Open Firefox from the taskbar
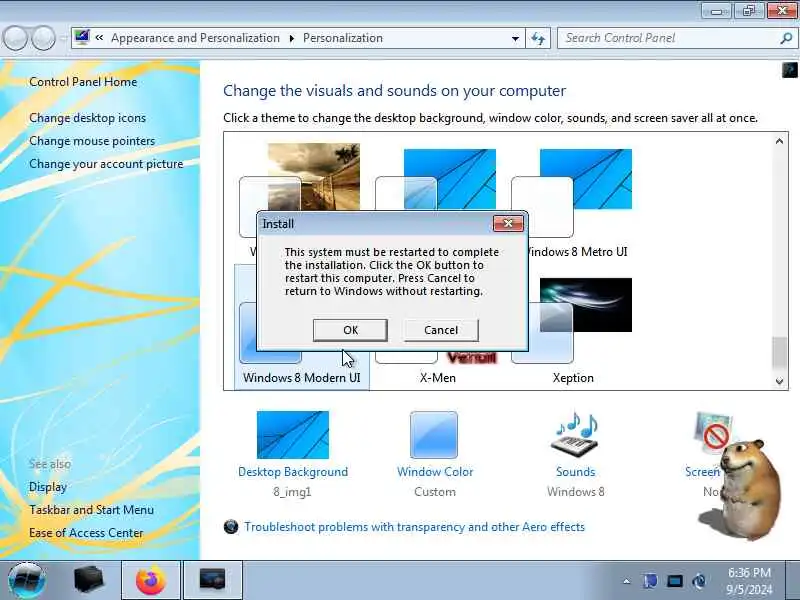800x600 pixels. coord(151,580)
